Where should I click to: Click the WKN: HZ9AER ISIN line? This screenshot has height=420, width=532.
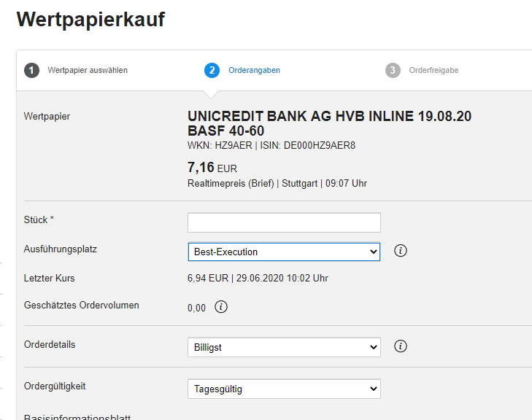coord(271,145)
